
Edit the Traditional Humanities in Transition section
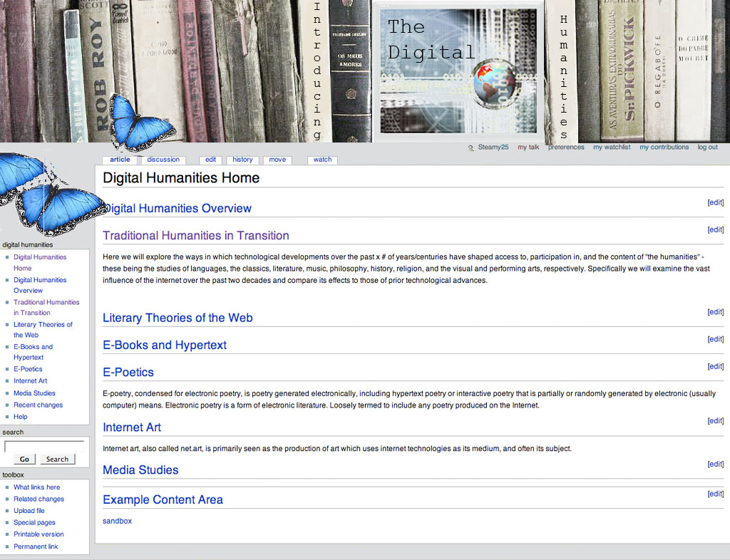coord(716,229)
